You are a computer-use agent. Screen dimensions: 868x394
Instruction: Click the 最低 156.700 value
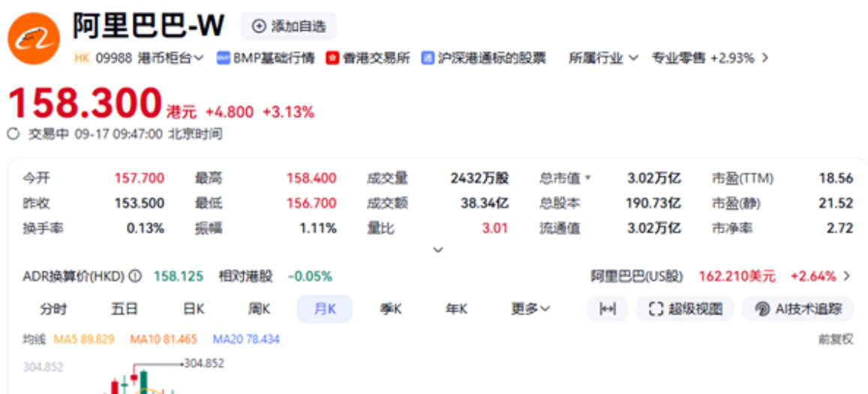311,203
